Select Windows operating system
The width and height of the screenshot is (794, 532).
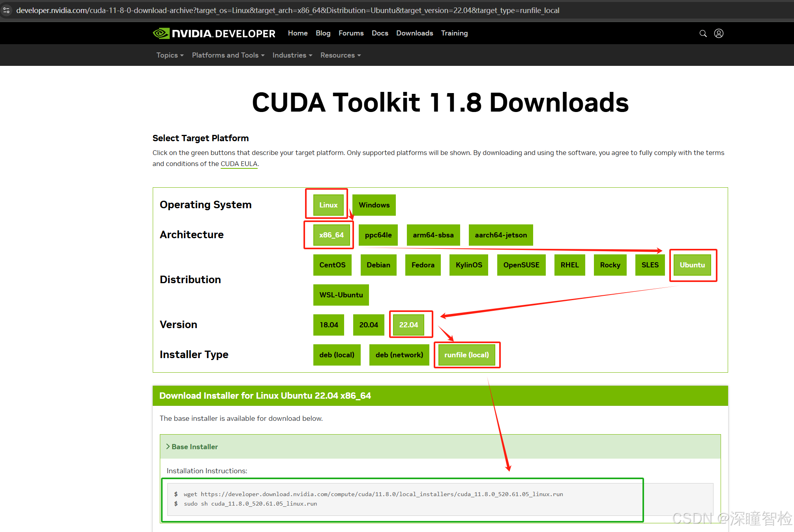(374, 205)
